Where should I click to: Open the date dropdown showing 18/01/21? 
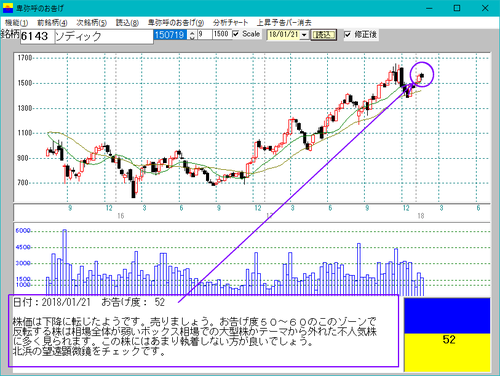click(x=304, y=35)
